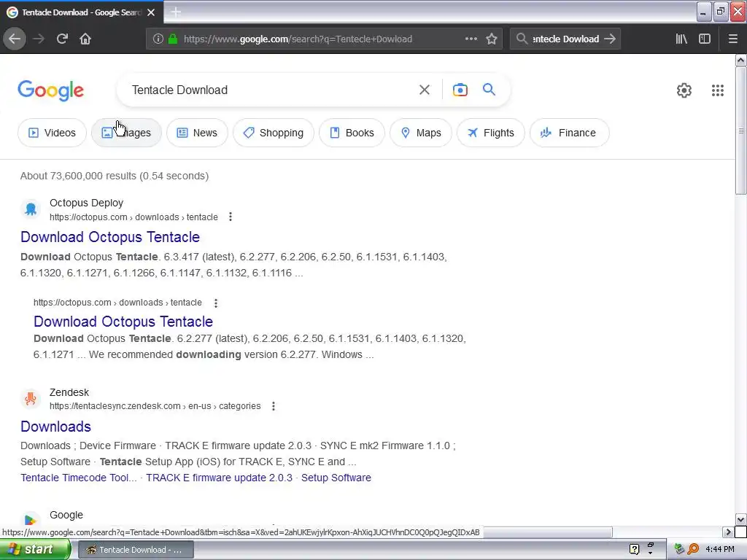Open TRACK E firmware update 2.0.3 link
Viewport: 747px width, 560px height.
[219, 478]
